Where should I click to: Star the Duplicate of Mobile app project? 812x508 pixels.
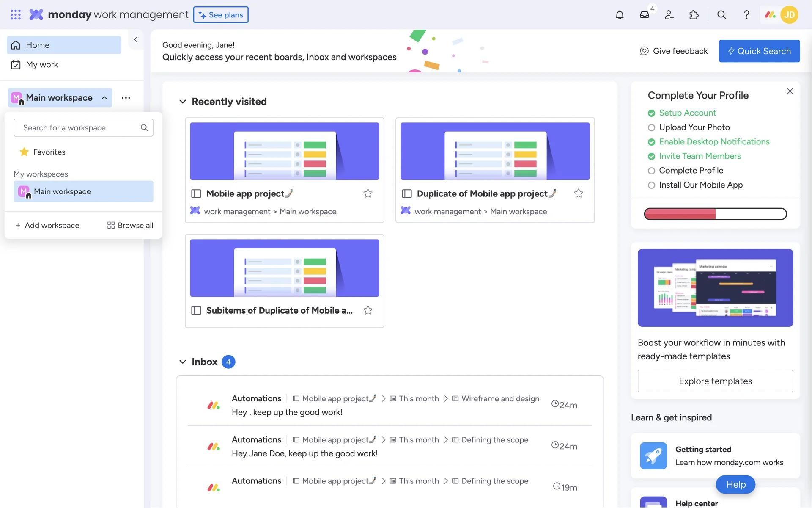pos(578,193)
